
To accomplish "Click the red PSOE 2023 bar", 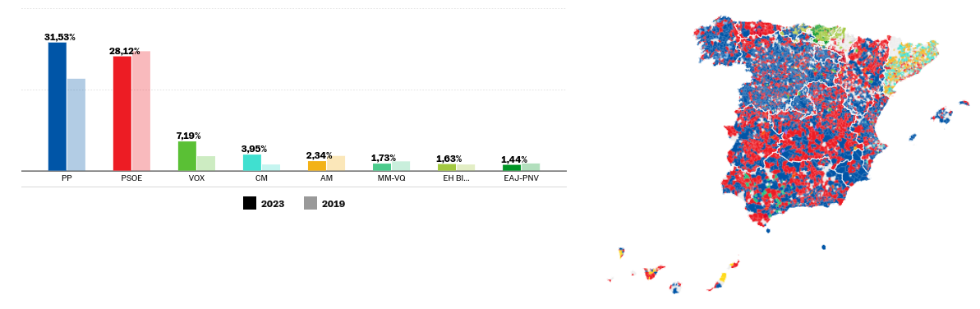I will (x=122, y=113).
